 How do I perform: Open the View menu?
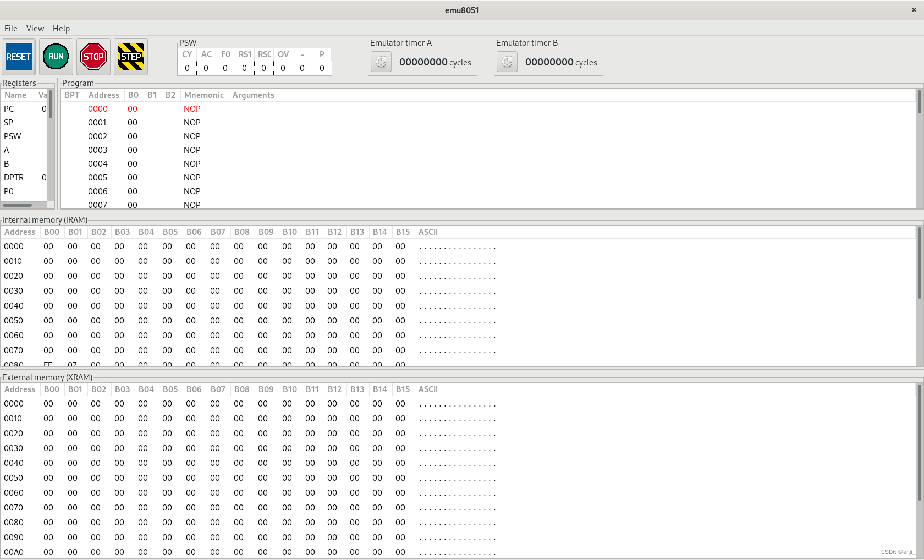click(x=35, y=29)
